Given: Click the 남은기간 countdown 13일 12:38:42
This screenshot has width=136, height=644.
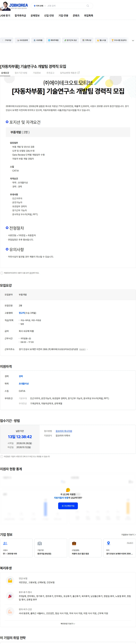Looking at the screenshot, I should click(x=20, y=437).
